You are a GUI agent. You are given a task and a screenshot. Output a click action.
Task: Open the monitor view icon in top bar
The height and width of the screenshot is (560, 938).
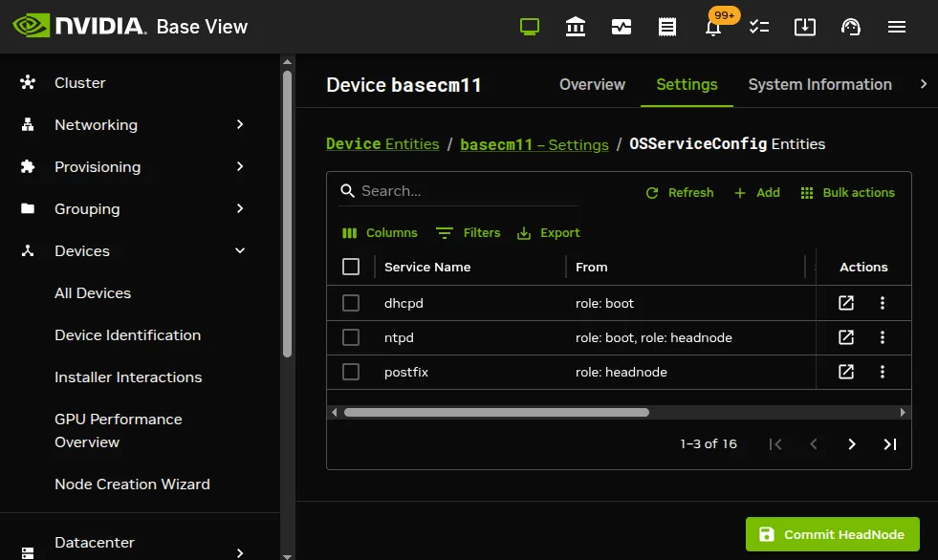tap(530, 27)
